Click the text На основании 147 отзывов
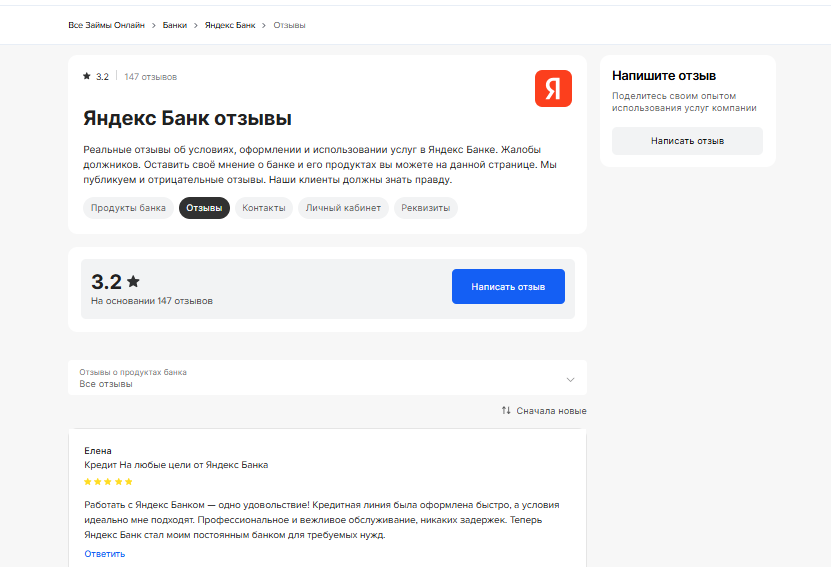Image resolution: width=831 pixels, height=567 pixels. 152,301
